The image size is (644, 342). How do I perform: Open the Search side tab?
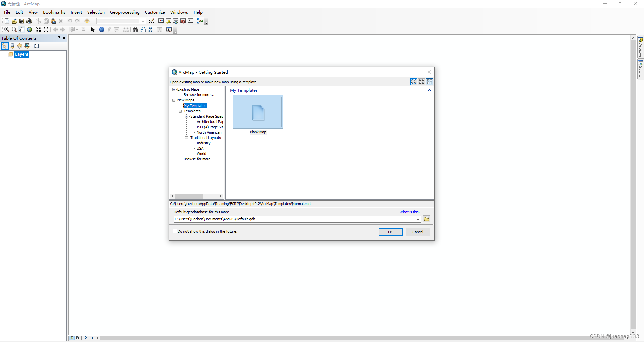point(641,70)
